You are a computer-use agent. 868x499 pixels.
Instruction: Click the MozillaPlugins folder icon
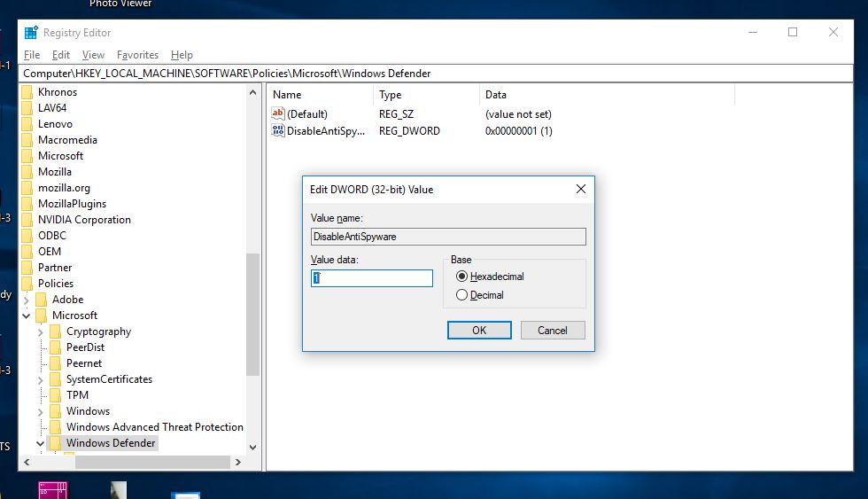point(27,204)
